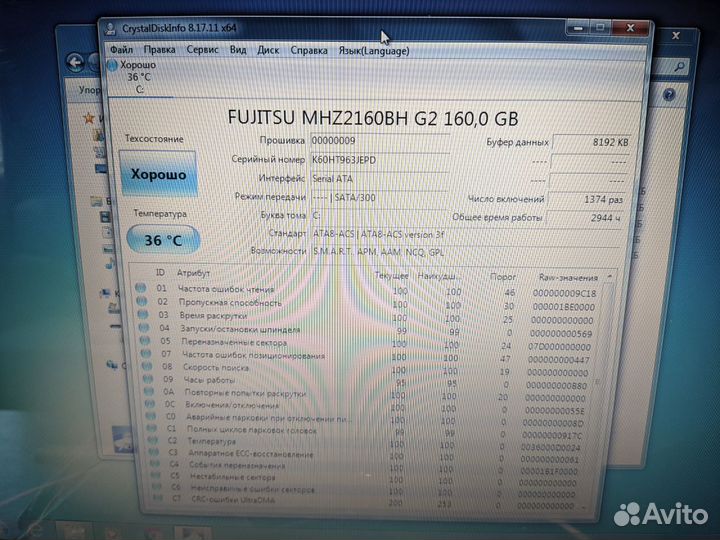Image resolution: width=720 pixels, height=540 pixels.
Task: Open the Правка menu
Action: [159, 49]
